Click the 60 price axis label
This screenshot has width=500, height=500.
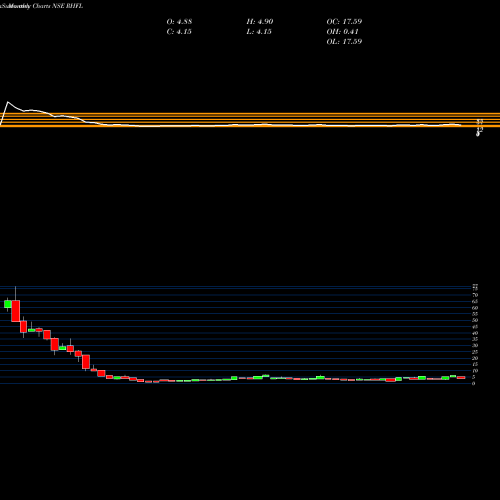tap(475, 308)
